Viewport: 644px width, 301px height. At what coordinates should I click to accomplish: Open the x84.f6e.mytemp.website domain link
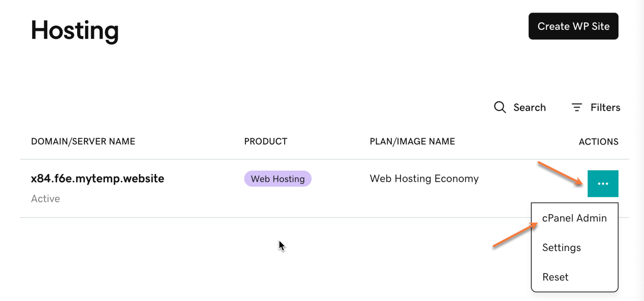(97, 178)
